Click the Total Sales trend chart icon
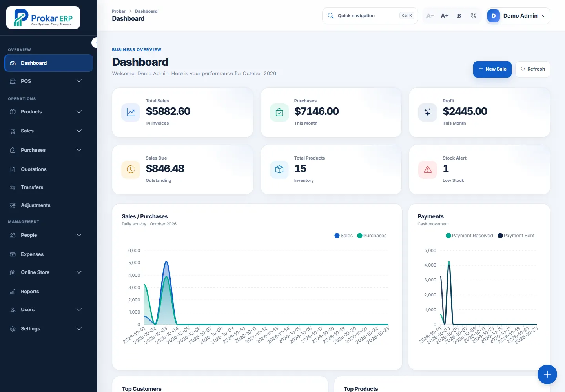The image size is (565, 392). (131, 113)
